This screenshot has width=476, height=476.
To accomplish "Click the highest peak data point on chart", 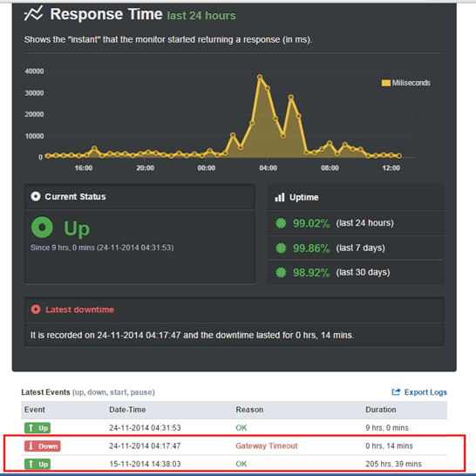I will pyautogui.click(x=260, y=77).
